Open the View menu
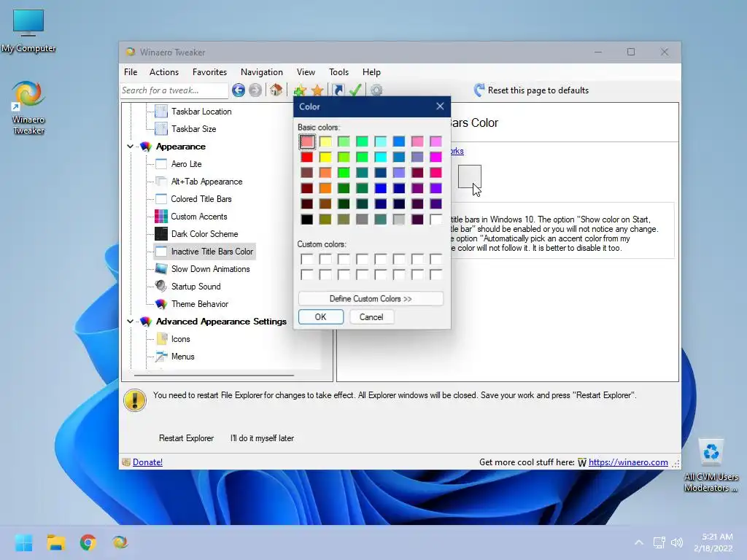The image size is (747, 560). click(x=306, y=72)
